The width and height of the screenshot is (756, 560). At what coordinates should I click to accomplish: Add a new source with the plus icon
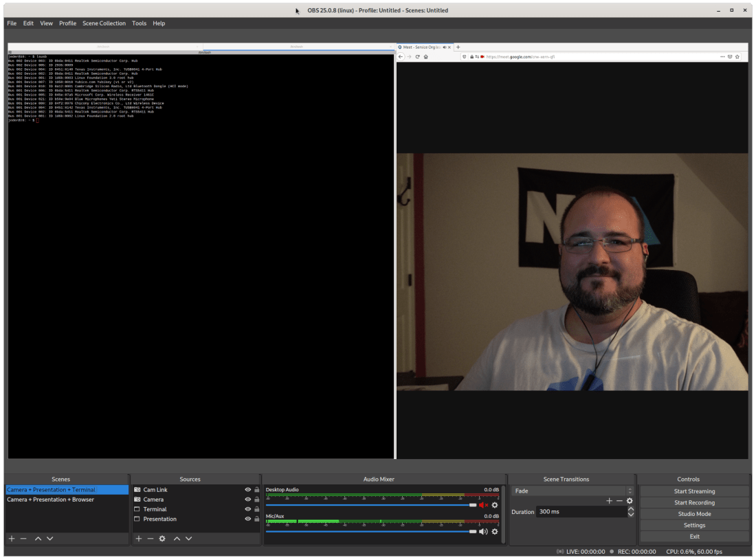138,539
